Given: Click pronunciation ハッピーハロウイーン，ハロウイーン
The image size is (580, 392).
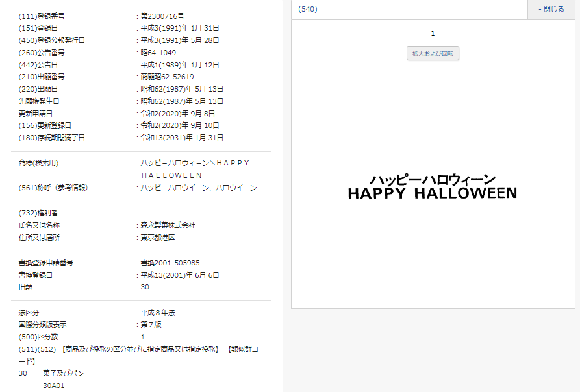Looking at the screenshot, I should (x=199, y=188).
